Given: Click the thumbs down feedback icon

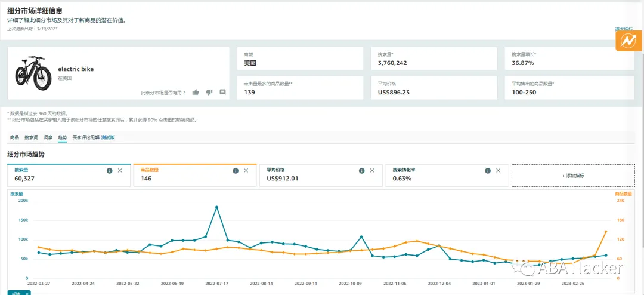Looking at the screenshot, I should pos(209,92).
